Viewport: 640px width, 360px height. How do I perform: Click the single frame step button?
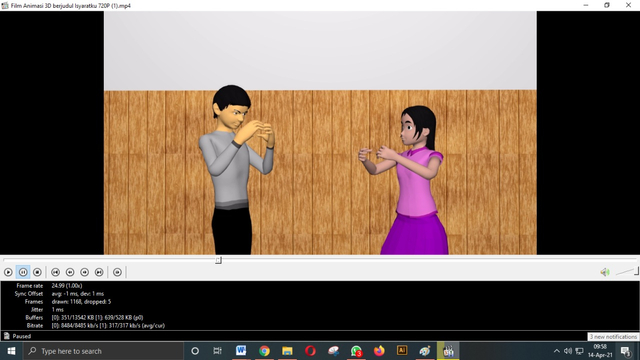(x=117, y=272)
